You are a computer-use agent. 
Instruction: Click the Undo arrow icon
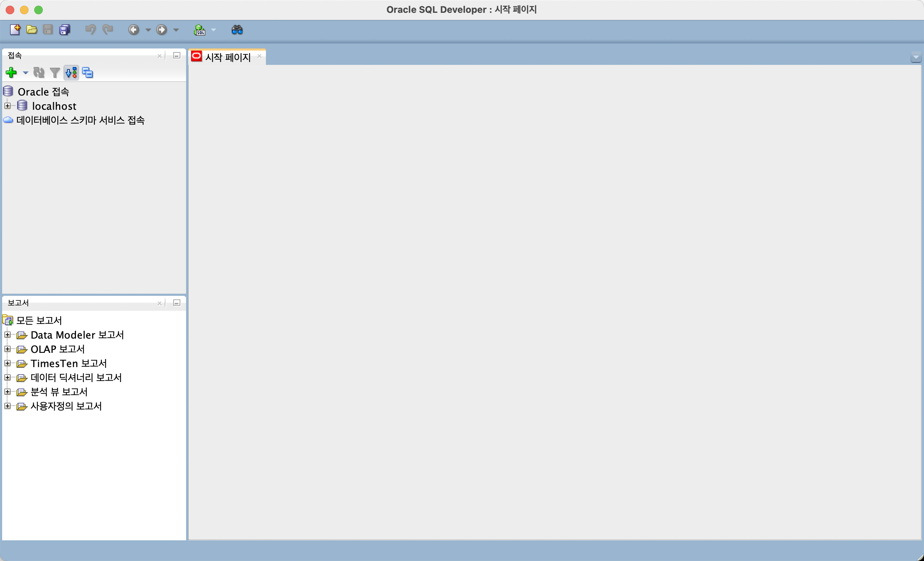tap(91, 30)
